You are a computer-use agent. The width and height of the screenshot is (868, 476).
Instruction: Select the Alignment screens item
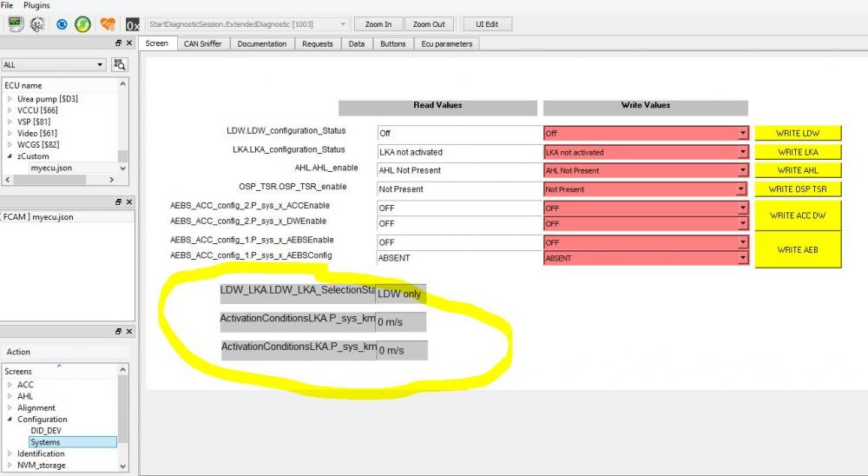(36, 408)
